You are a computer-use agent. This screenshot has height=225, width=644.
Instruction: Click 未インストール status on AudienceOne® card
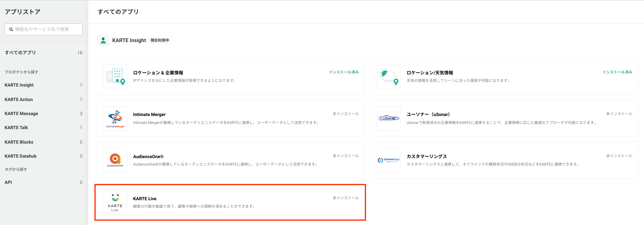(x=346, y=156)
